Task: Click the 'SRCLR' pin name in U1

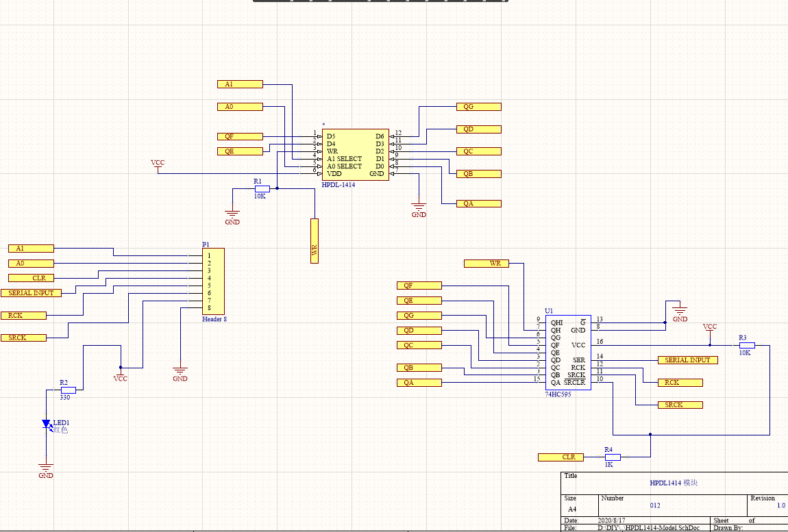Action: pyautogui.click(x=575, y=382)
